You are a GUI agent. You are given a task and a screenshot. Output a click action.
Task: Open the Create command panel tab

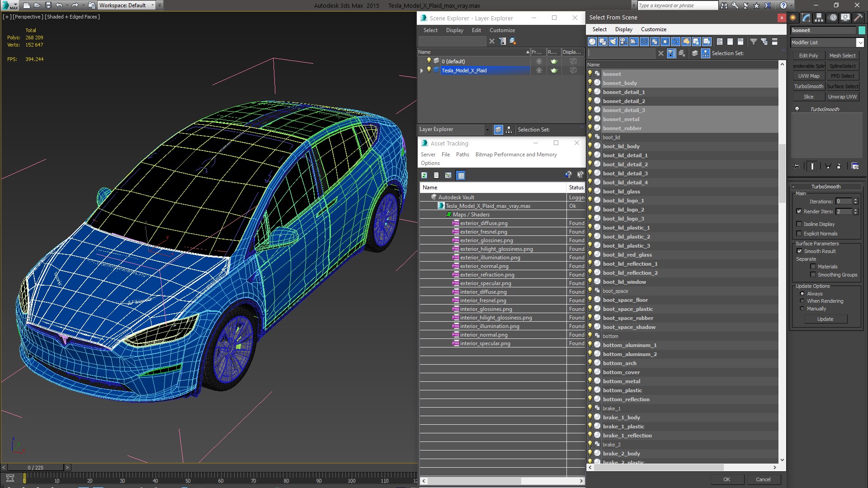point(793,18)
